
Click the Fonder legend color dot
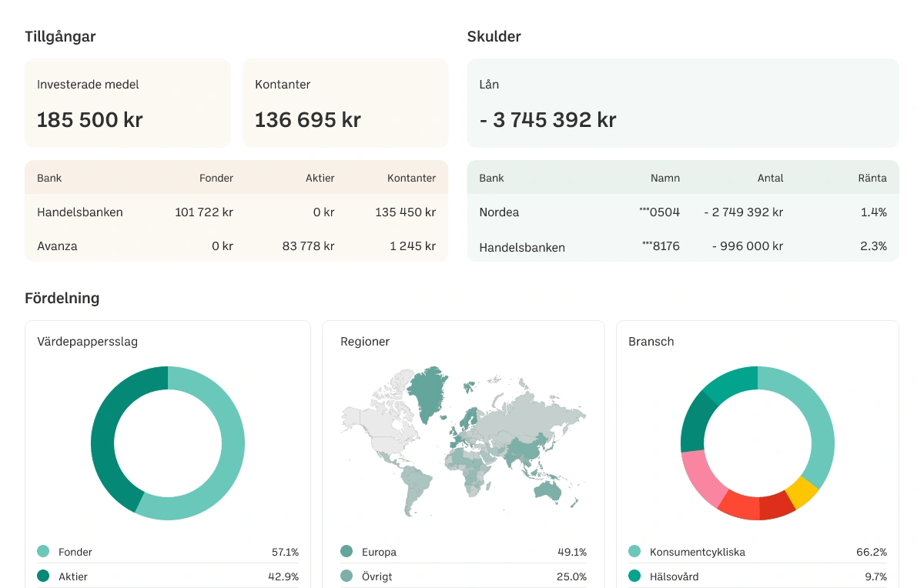(x=43, y=552)
